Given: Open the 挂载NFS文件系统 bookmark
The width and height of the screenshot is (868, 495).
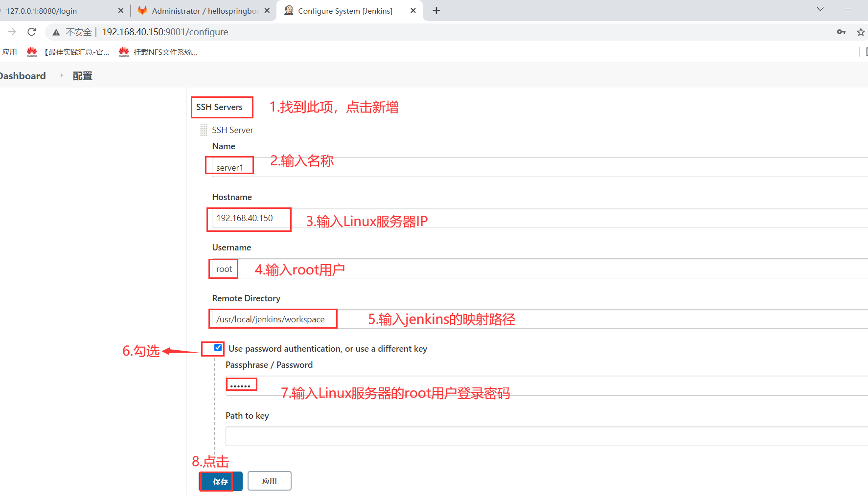Looking at the screenshot, I should tap(158, 52).
